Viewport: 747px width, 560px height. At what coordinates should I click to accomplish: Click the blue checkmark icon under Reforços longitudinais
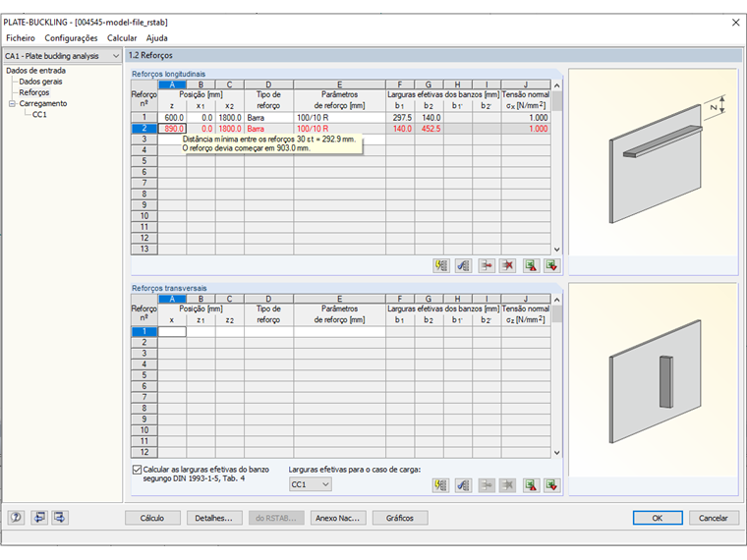(463, 265)
